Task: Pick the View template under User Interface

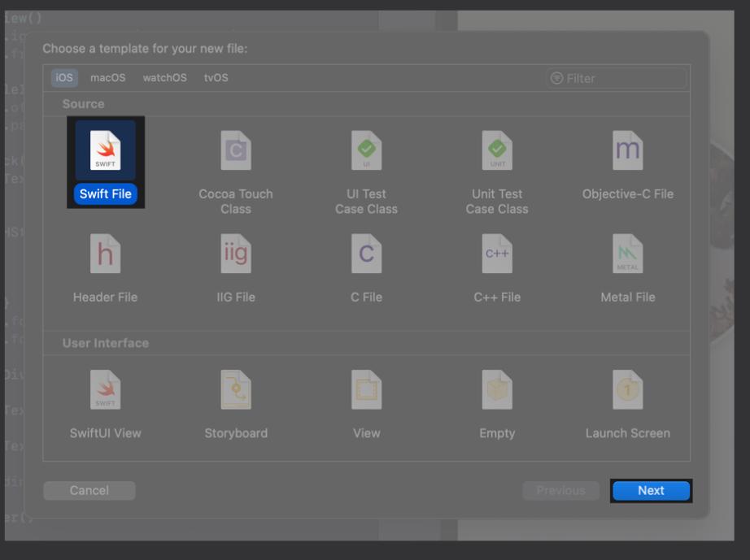Action: point(366,404)
